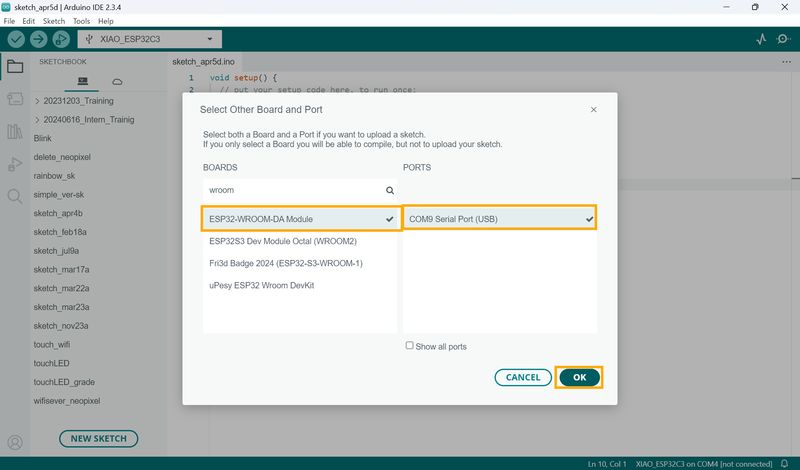This screenshot has width=800, height=470.
Task: Open the sketch_apr4b sketch
Action: click(58, 213)
